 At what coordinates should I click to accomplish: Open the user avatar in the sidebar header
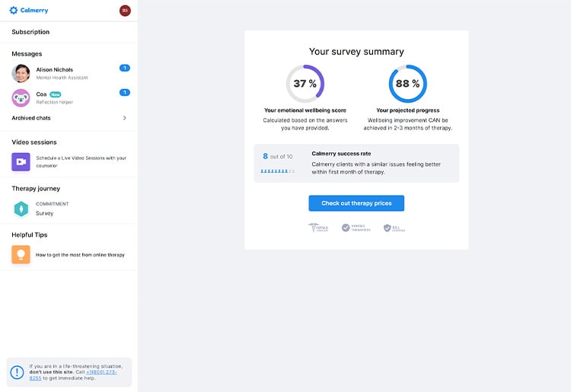[125, 11]
